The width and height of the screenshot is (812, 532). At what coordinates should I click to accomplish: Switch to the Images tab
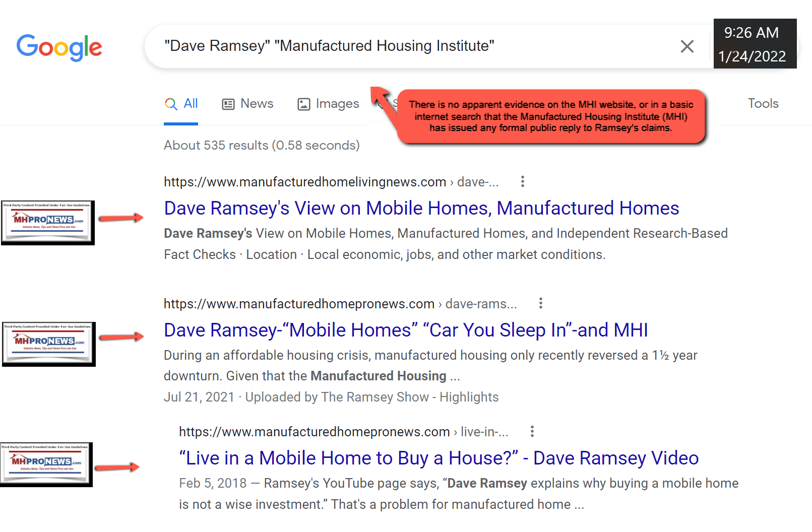tap(328, 104)
